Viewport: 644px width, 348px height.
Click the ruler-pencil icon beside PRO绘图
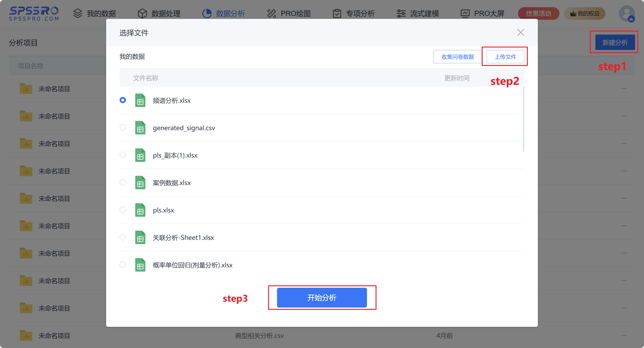271,13
